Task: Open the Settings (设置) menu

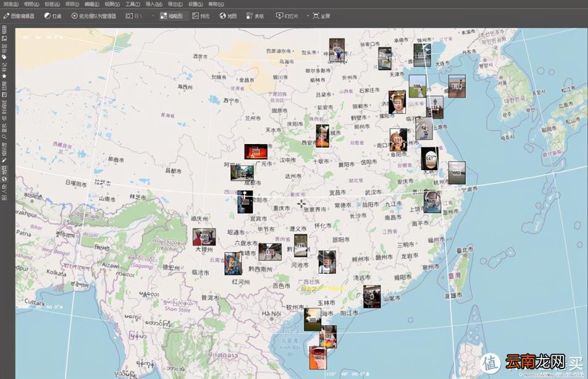Action: coord(195,4)
